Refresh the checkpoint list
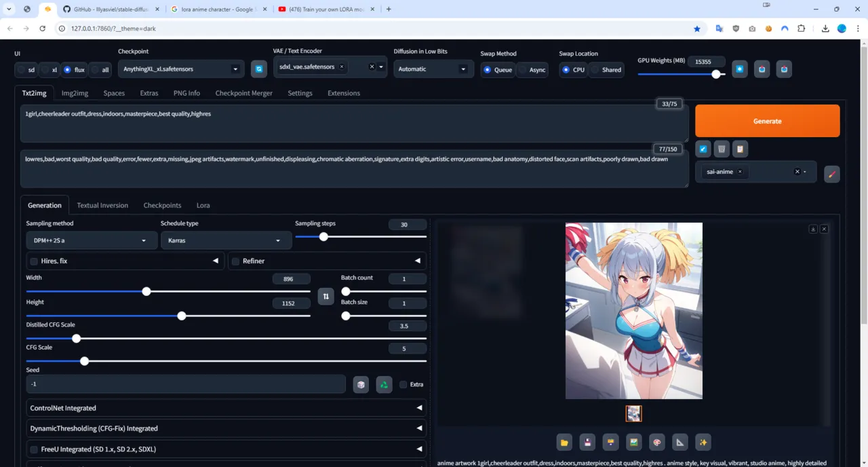This screenshot has width=868, height=467. click(x=258, y=69)
